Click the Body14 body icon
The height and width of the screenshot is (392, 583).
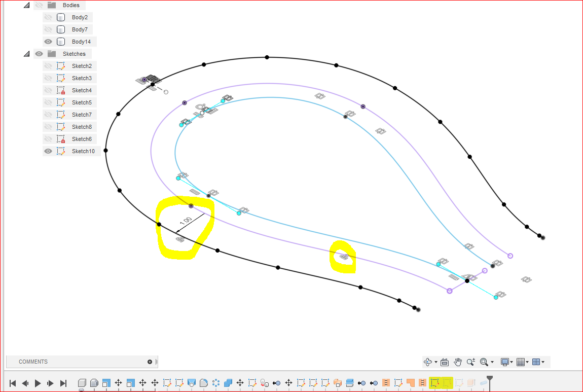[x=61, y=42]
